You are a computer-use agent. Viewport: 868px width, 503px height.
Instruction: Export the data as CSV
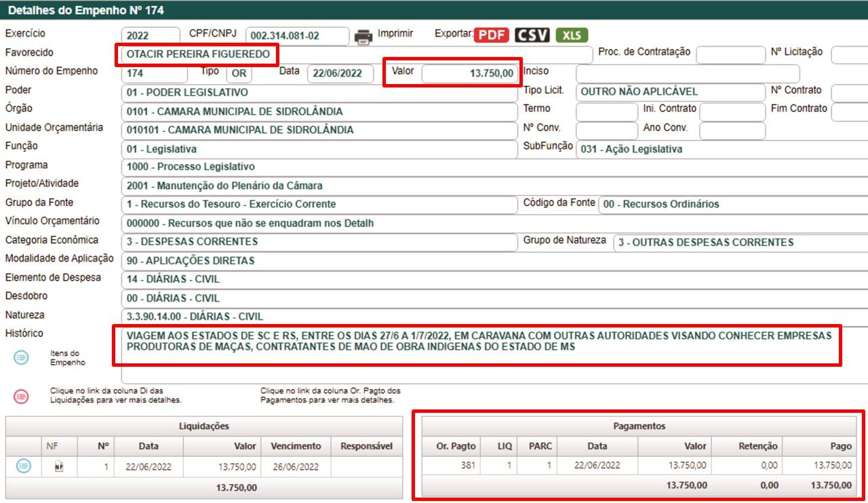pos(532,35)
